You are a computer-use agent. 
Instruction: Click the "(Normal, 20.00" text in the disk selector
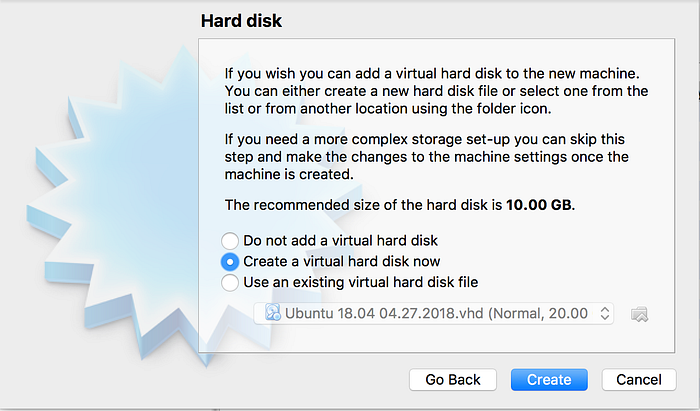click(538, 313)
